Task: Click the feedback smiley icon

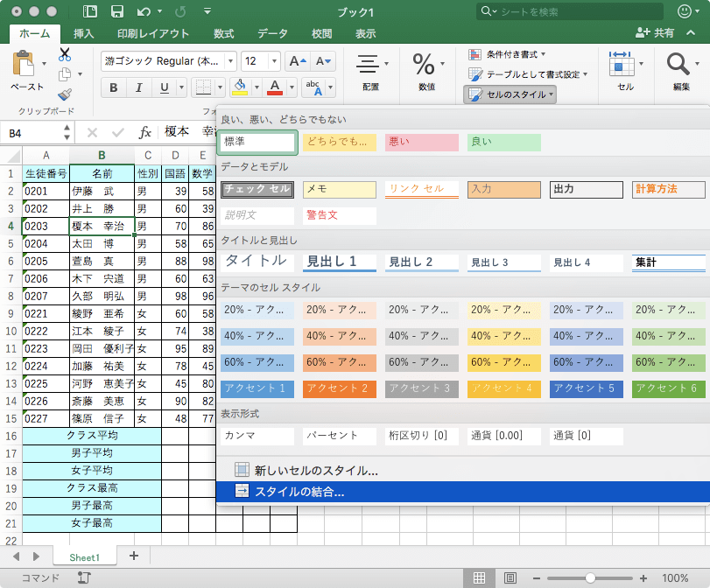Action: click(685, 11)
